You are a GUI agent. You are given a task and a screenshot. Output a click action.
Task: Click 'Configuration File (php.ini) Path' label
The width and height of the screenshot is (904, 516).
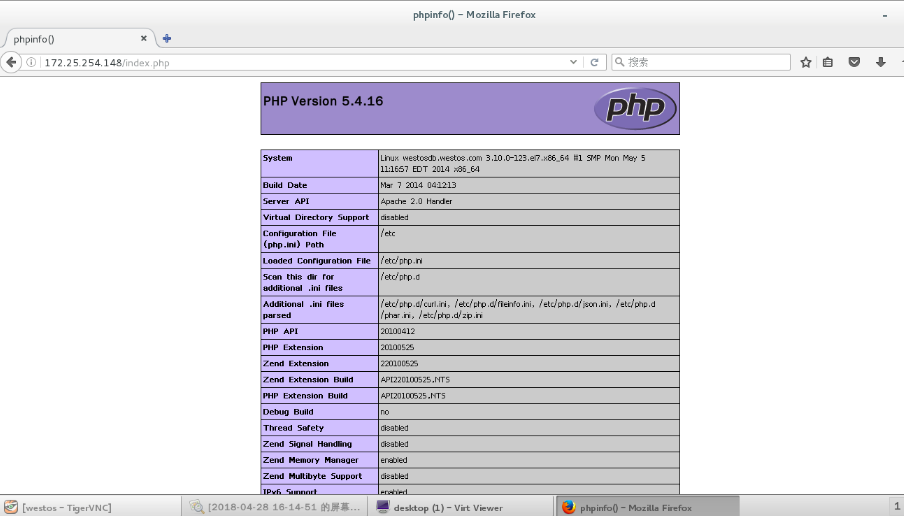tap(299, 239)
